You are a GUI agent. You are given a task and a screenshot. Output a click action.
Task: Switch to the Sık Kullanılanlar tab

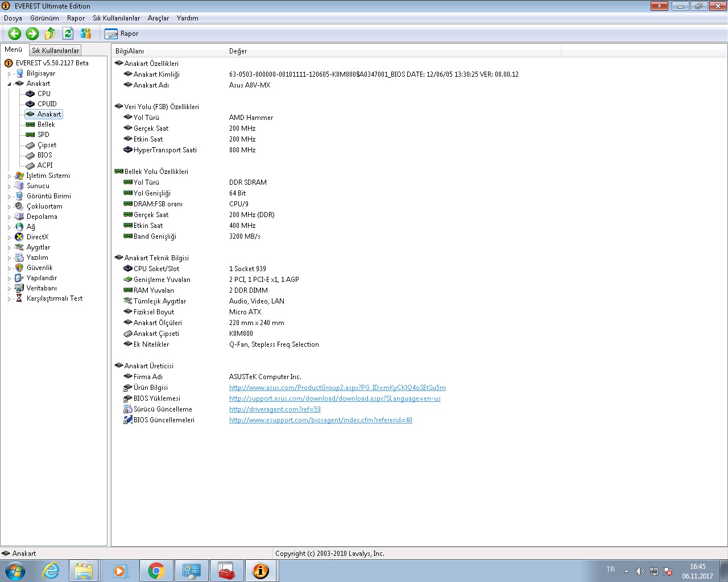pos(55,50)
